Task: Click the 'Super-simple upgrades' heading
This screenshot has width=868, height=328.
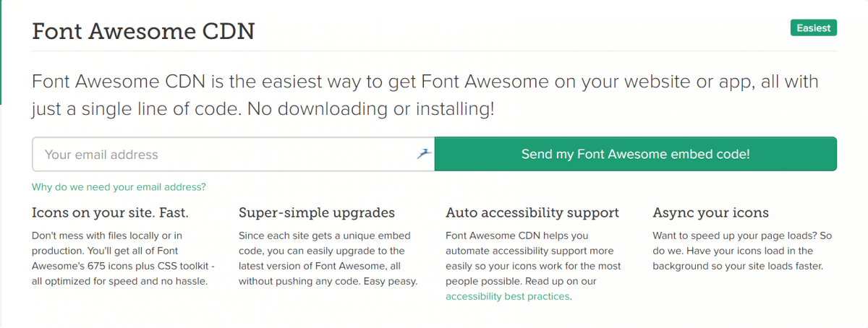Action: click(317, 213)
